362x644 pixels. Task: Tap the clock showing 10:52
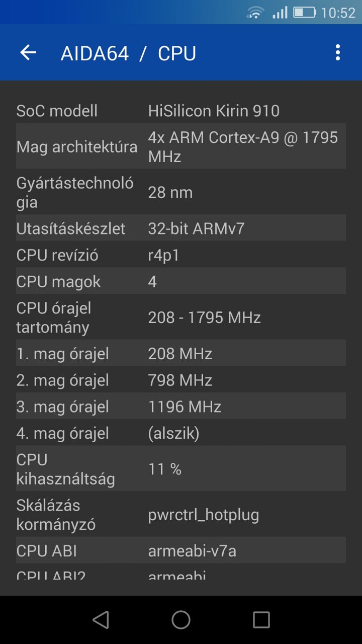click(338, 13)
